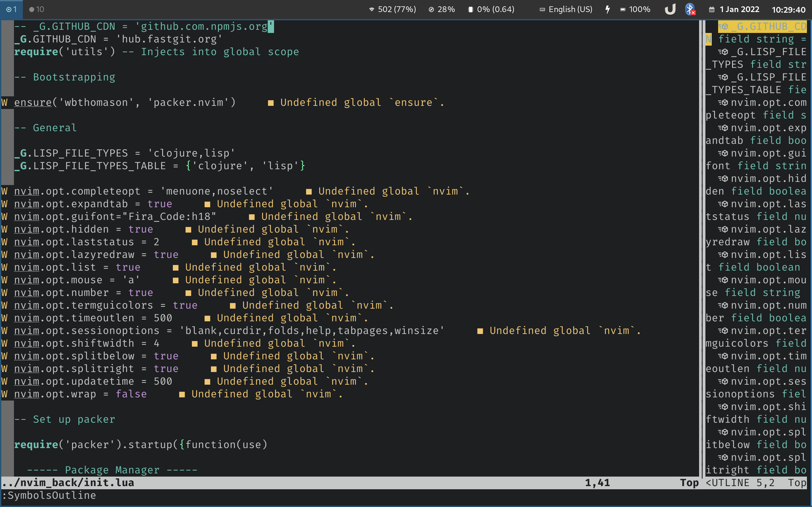The width and height of the screenshot is (812, 507).
Task: Click the lightning bolt power icon
Action: [608, 10]
